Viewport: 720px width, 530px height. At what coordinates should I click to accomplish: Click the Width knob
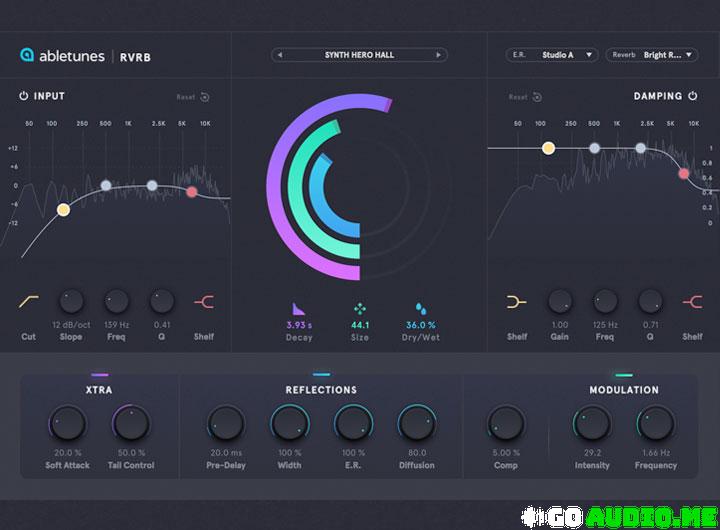click(290, 423)
